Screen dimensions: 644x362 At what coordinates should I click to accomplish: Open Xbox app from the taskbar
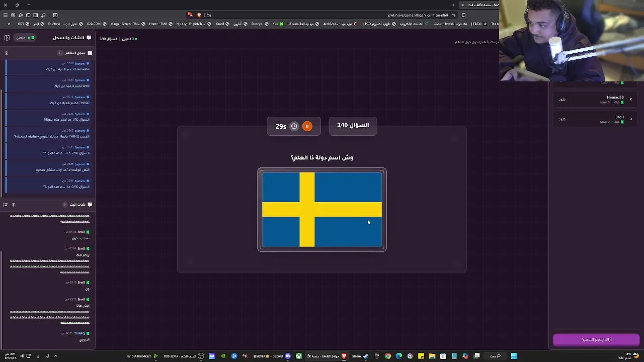(299, 356)
